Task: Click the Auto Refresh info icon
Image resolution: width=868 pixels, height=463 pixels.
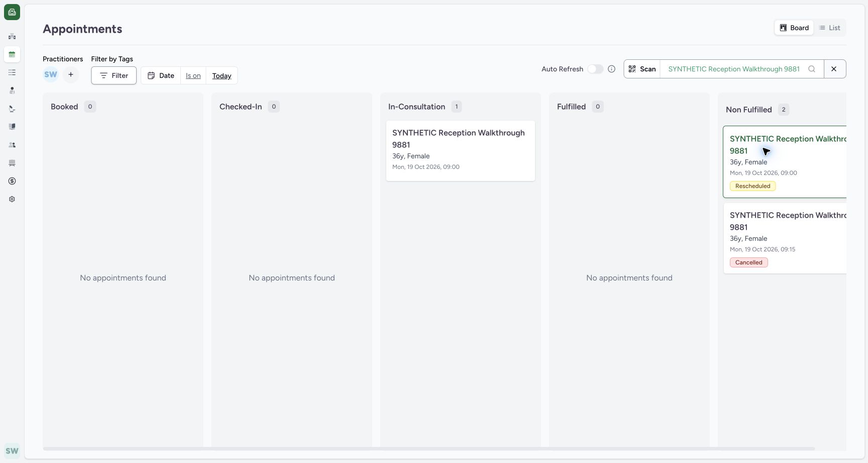Action: 611,69
